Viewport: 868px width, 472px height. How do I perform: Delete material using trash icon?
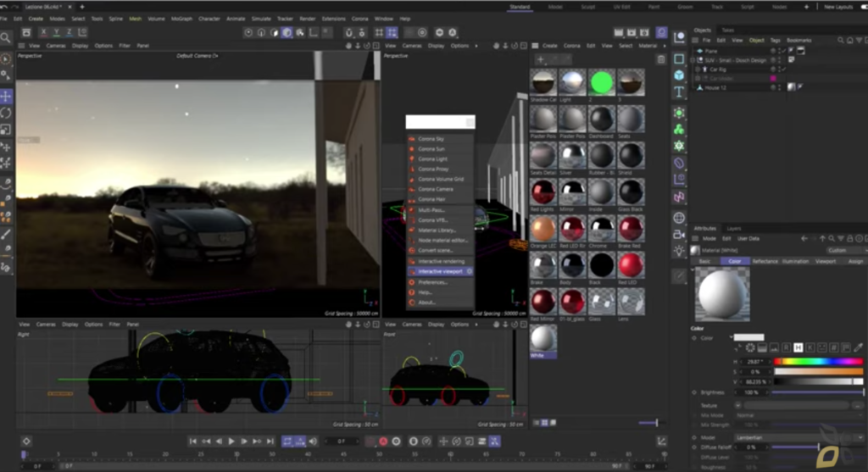coord(661,59)
